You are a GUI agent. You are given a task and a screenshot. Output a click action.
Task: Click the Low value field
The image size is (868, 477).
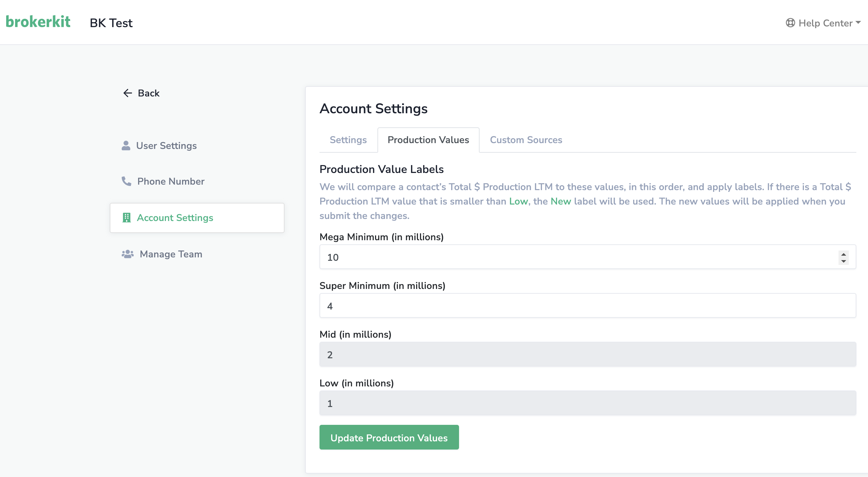click(x=588, y=403)
